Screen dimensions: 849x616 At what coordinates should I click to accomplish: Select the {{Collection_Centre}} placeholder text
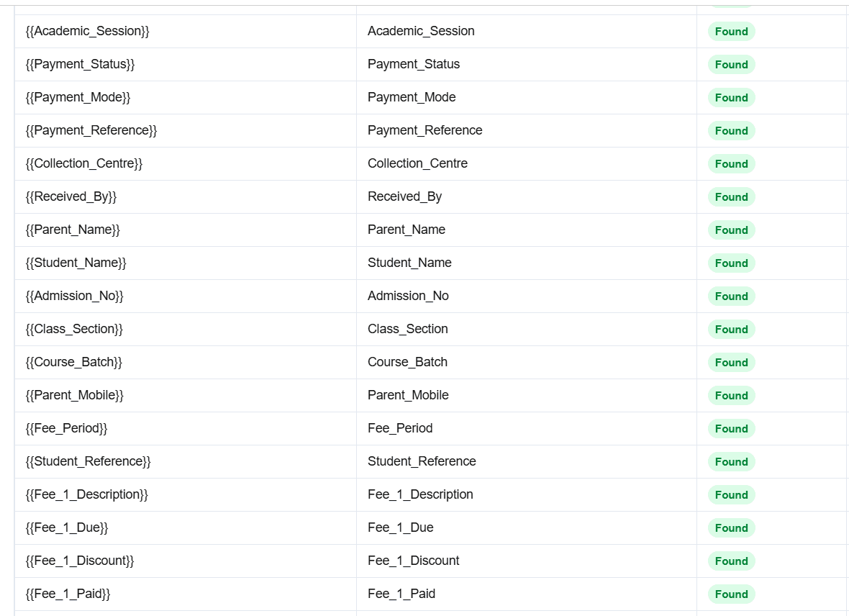[84, 163]
